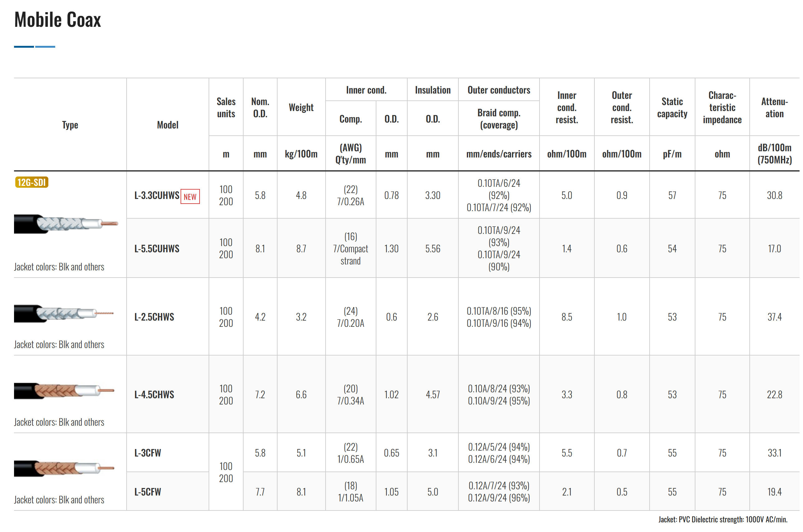Click the Mobile Coax heading

[58, 20]
